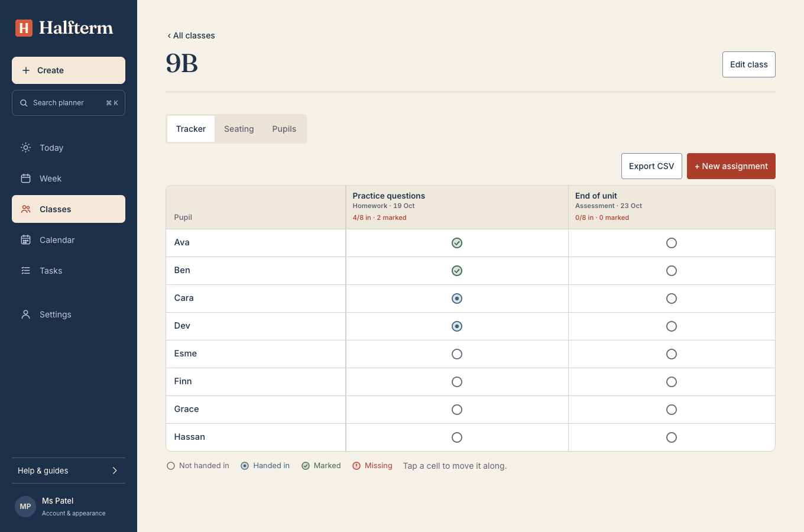
Task: Click the Calendar grid icon
Action: coord(26,240)
